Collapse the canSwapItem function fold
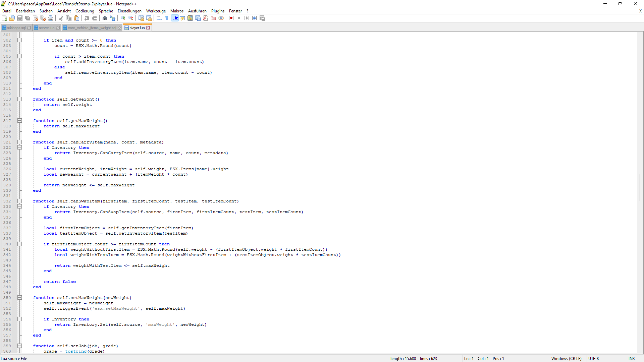This screenshot has width=644, height=362. tap(20, 201)
